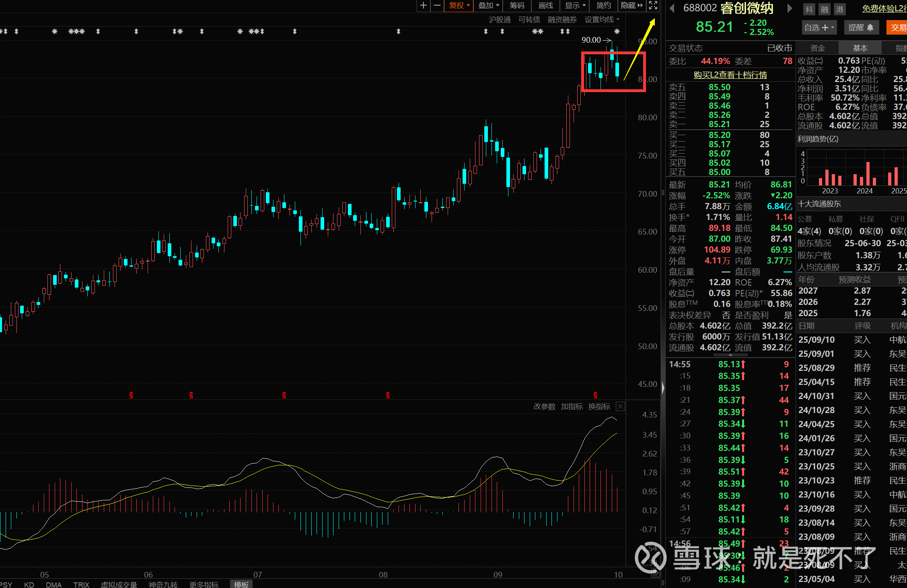Go to previous stock arrow
Image resolution: width=907 pixels, height=588 pixels.
672,8
